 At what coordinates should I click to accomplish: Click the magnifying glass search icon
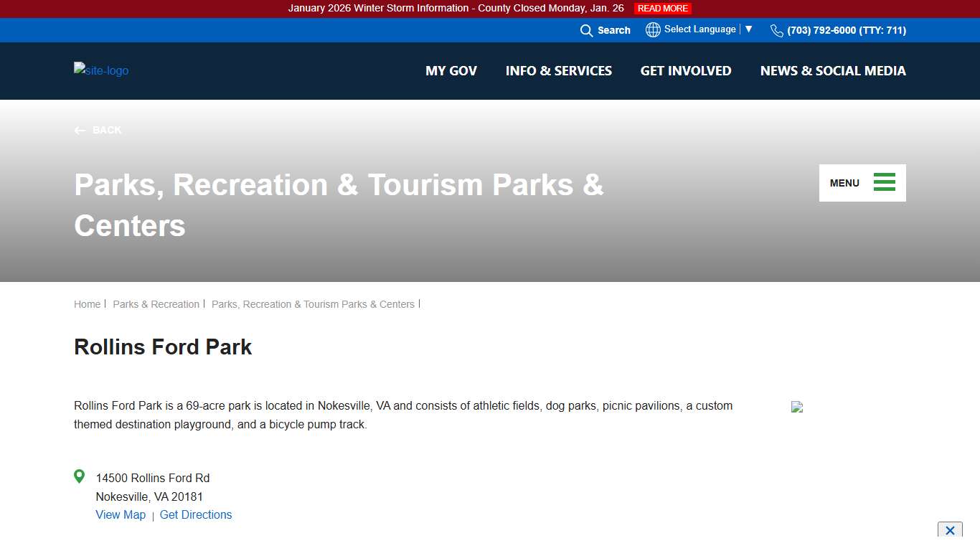(586, 30)
